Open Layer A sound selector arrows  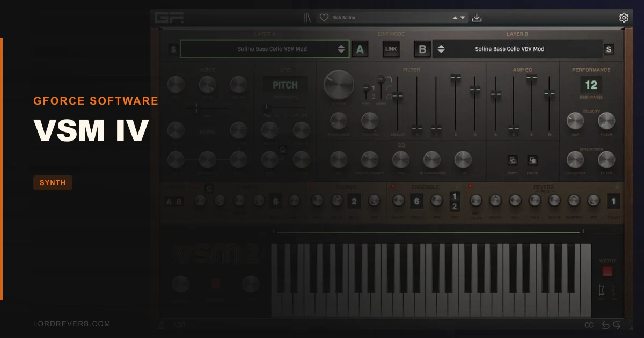click(x=341, y=49)
